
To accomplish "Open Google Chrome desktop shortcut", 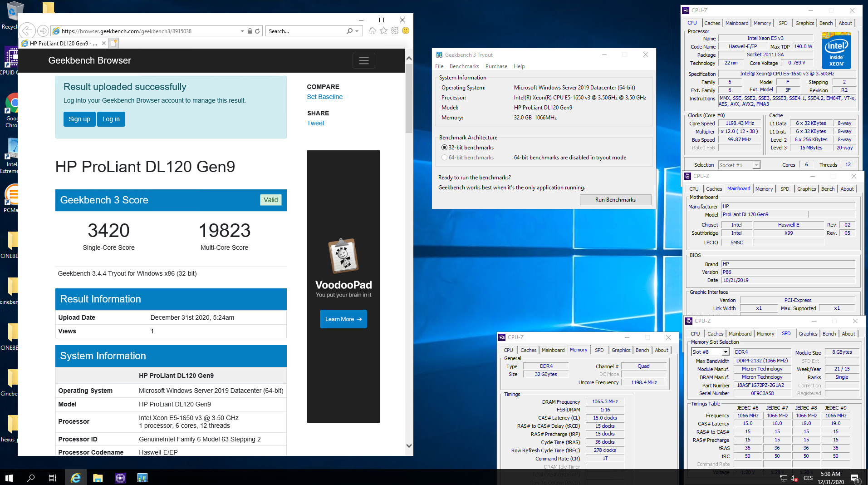I will (11, 110).
